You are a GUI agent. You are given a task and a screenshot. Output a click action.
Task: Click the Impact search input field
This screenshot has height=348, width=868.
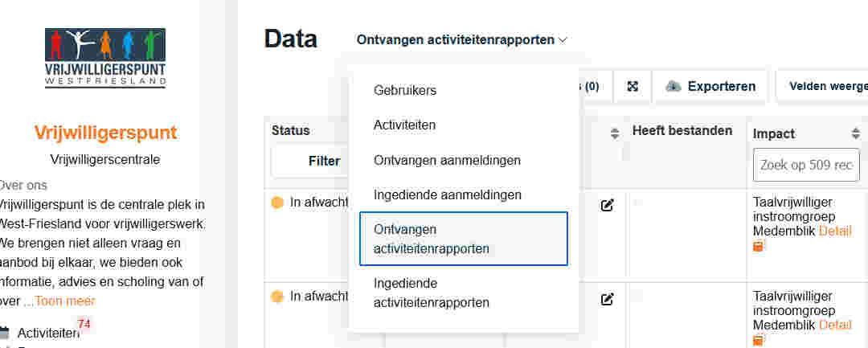coord(808,165)
